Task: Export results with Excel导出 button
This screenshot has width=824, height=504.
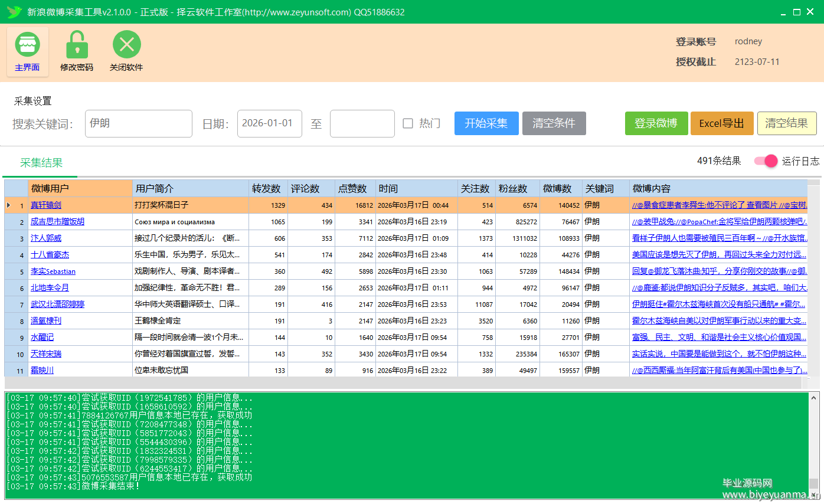Action: (x=722, y=123)
